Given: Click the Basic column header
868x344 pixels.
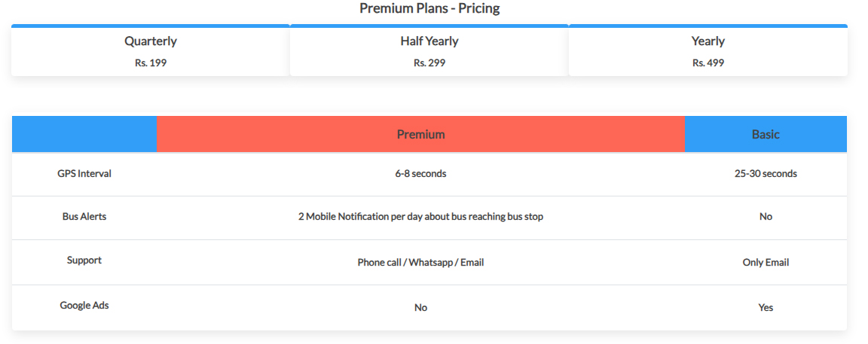Looking at the screenshot, I should pos(766,134).
